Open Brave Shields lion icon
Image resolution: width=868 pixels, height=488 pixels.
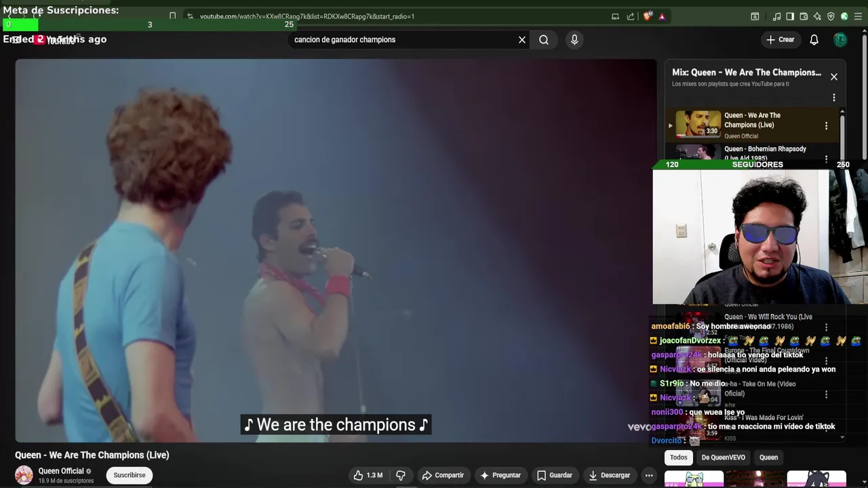tap(648, 16)
